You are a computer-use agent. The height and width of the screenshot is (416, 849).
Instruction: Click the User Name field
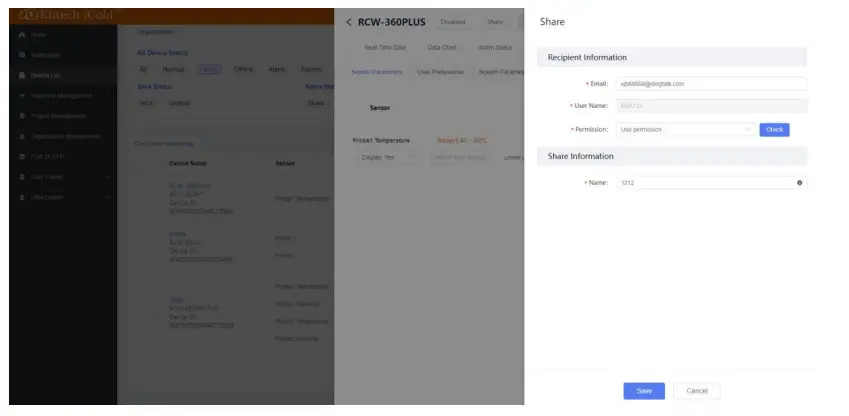coord(711,106)
